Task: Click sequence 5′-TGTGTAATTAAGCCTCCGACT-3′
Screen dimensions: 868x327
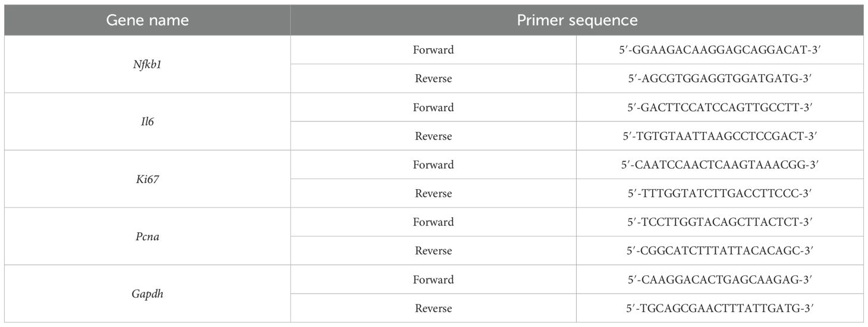Action: point(717,136)
